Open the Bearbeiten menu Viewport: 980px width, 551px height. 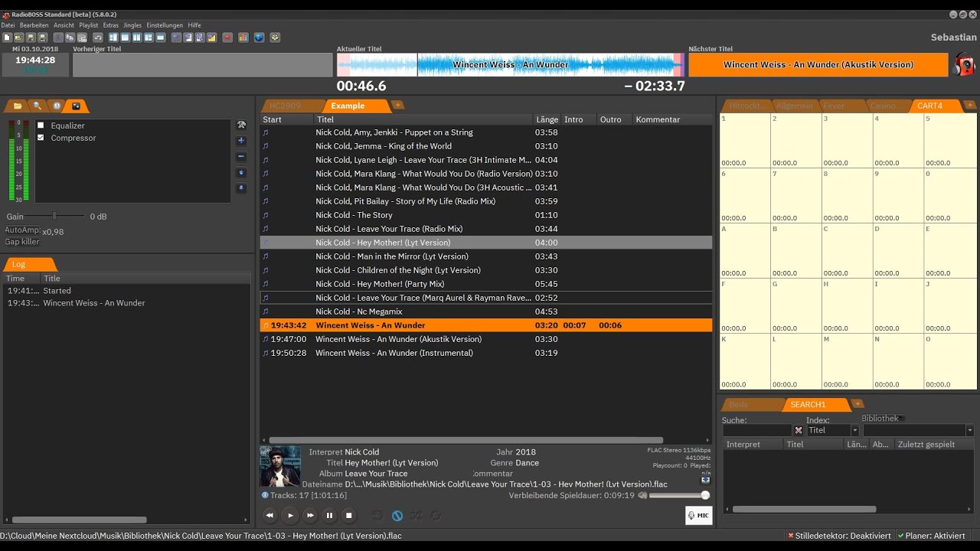coord(34,25)
